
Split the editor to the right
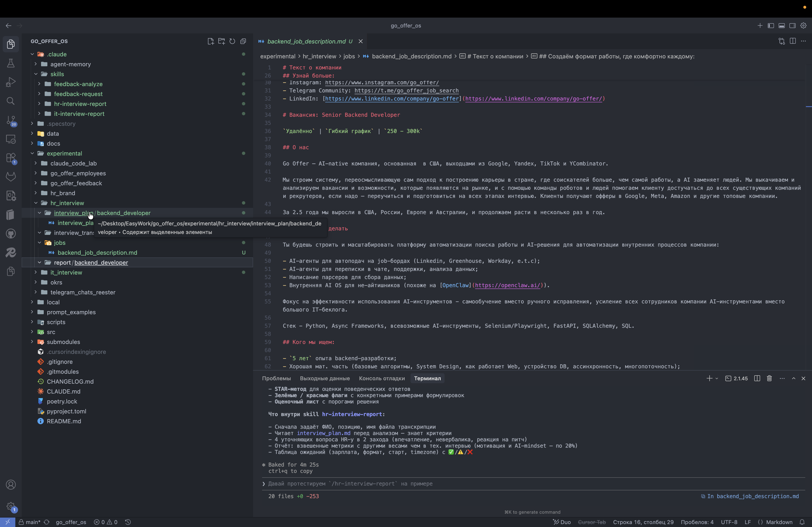793,41
